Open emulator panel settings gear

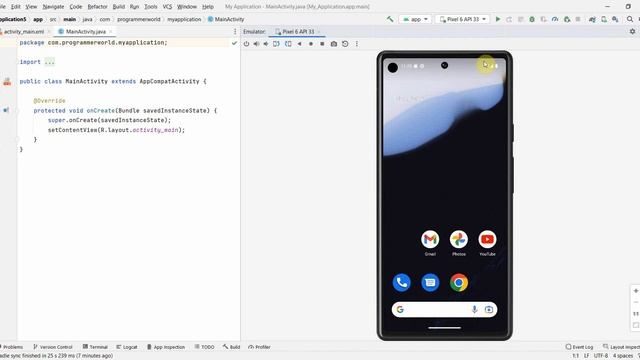click(x=632, y=31)
